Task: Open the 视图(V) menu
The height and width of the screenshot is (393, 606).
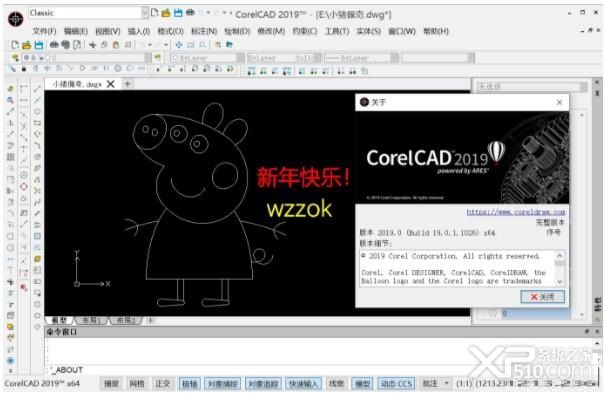Action: [x=108, y=31]
